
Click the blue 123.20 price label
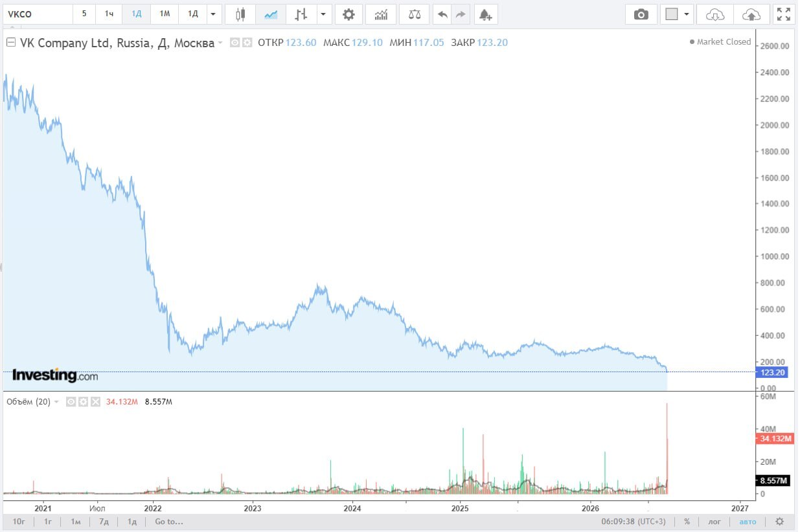[773, 372]
